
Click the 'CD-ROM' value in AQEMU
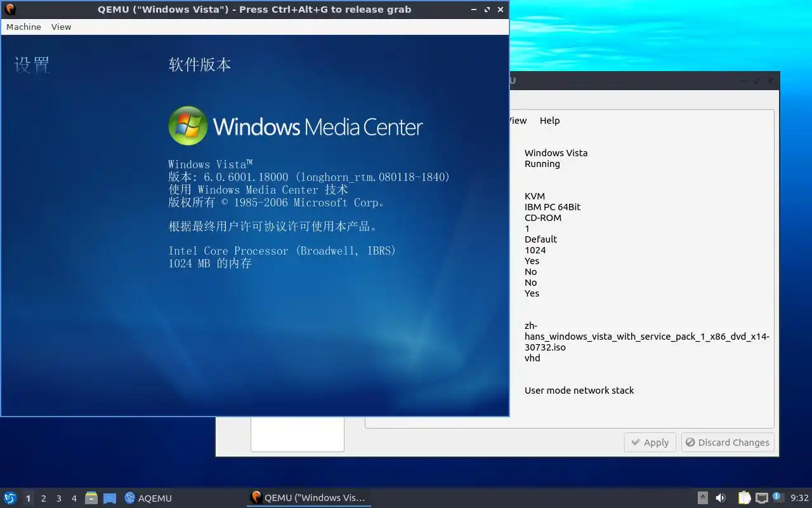tap(543, 218)
